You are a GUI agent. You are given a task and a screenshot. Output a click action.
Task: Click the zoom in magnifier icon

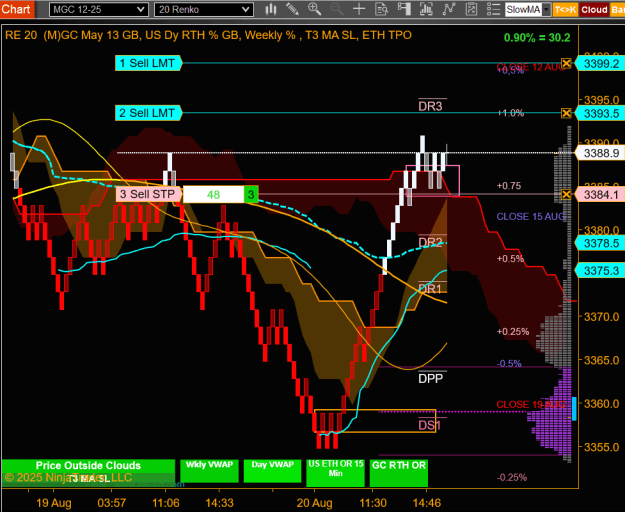point(314,9)
